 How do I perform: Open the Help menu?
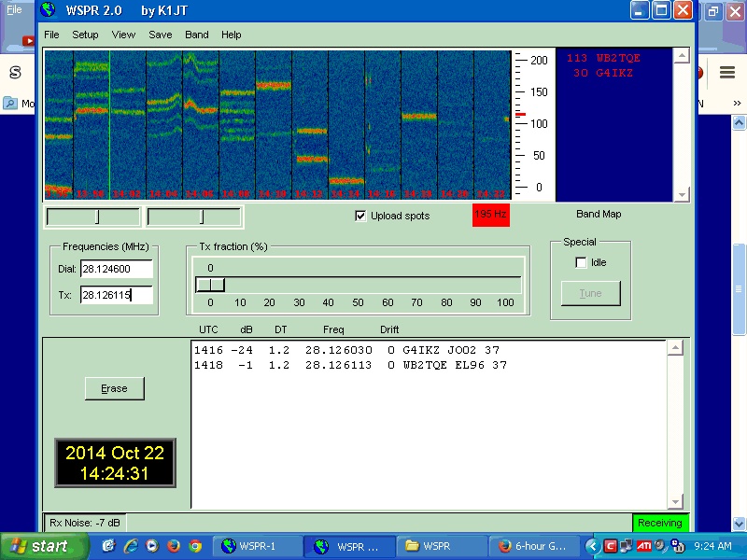[x=231, y=35]
